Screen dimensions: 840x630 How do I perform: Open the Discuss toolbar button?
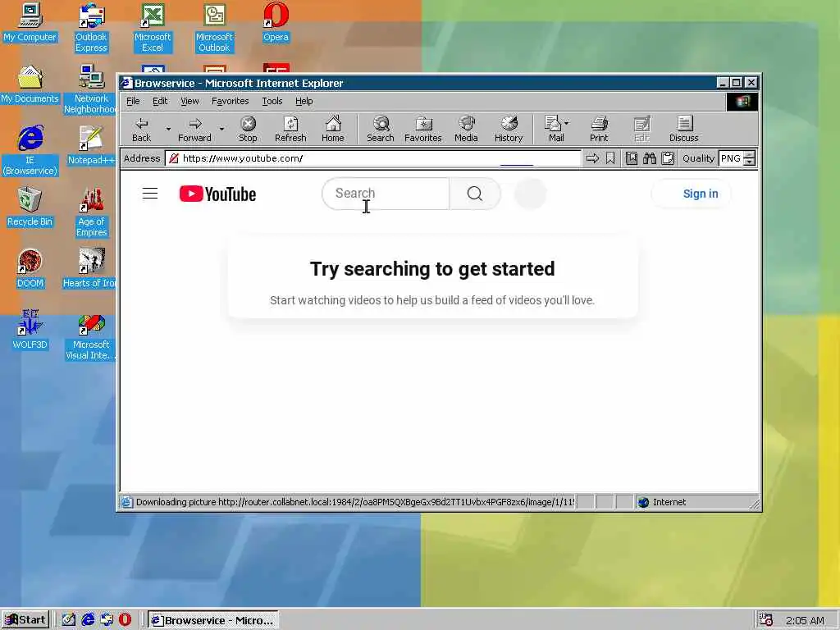click(684, 129)
